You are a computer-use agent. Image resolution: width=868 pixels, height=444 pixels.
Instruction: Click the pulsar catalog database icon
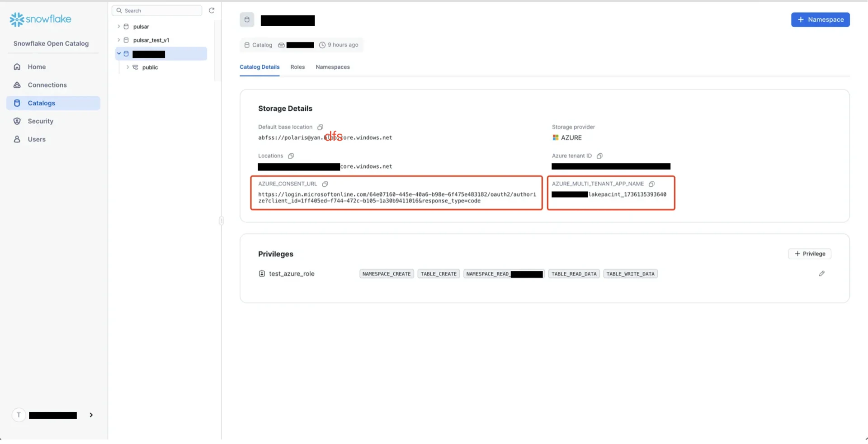(x=126, y=27)
